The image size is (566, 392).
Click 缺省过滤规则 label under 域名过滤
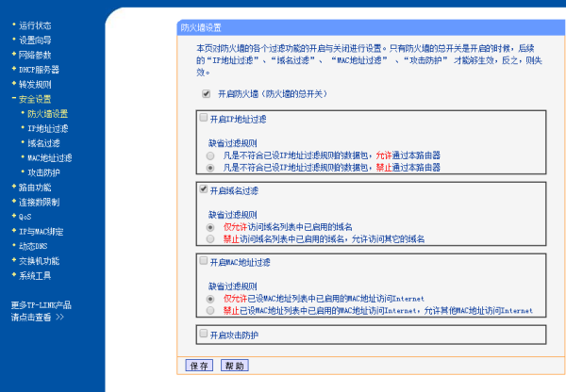tap(232, 215)
